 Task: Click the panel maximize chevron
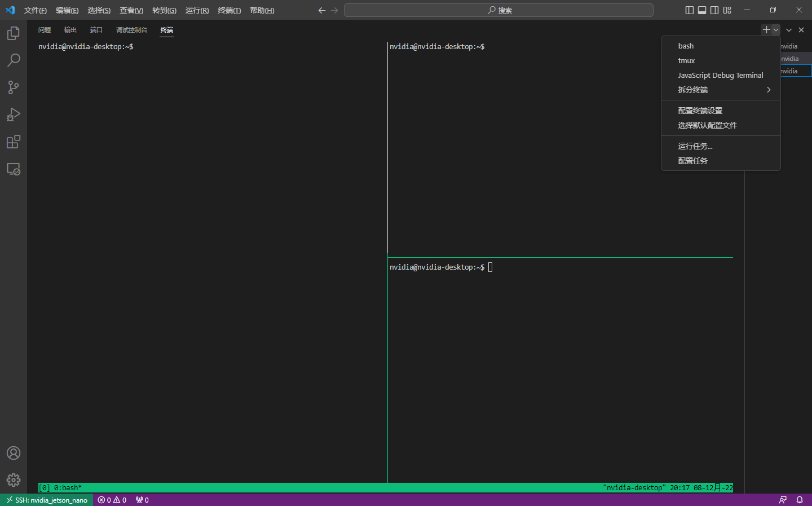tap(789, 30)
